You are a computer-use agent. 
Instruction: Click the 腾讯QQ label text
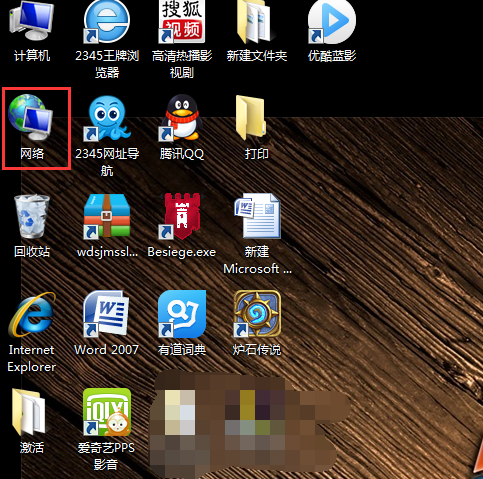point(182,154)
